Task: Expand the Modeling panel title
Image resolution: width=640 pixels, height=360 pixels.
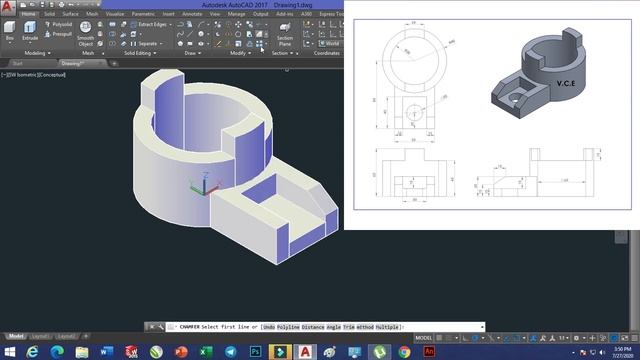Action: click(38, 53)
